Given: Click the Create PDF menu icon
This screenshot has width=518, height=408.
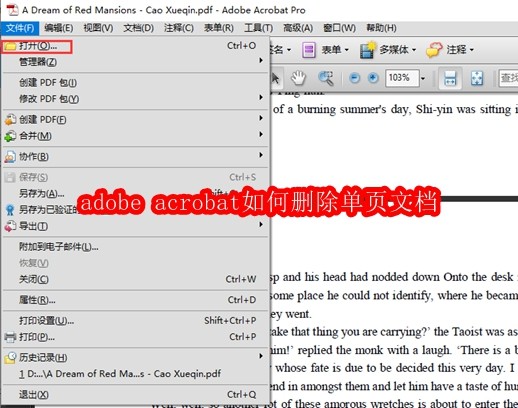Looking at the screenshot, I should [x=10, y=119].
